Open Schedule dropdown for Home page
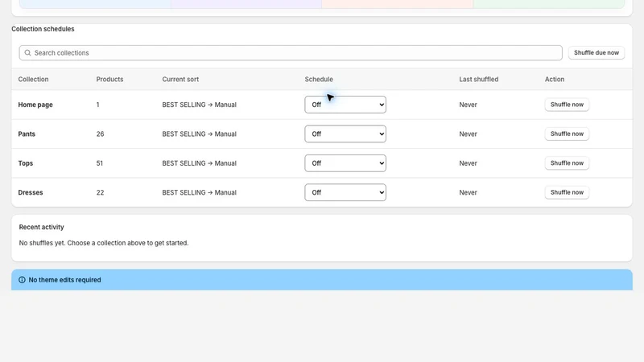The height and width of the screenshot is (362, 644). (x=345, y=105)
